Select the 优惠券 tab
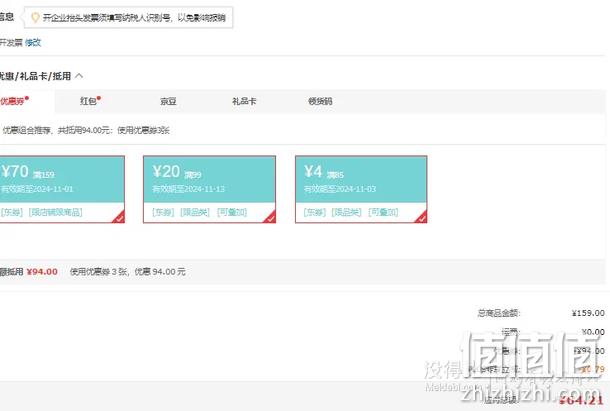This screenshot has width=610, height=411. tap(14, 101)
